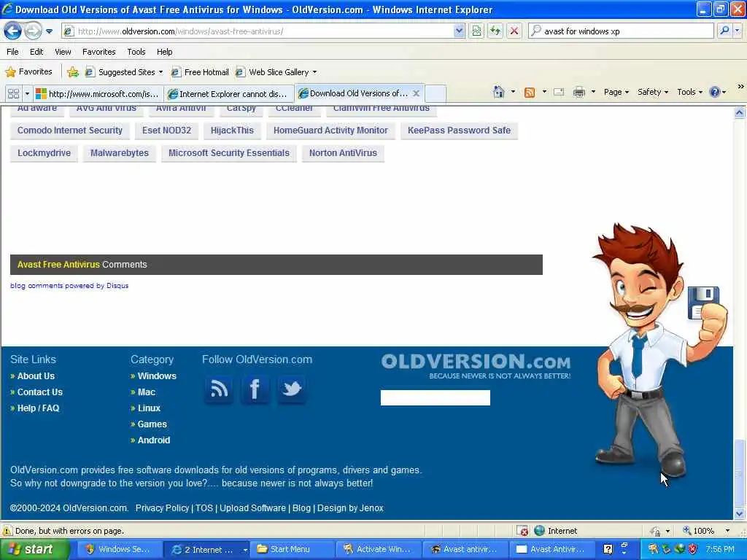Click the Norton AntiVirus tag
The width and height of the screenshot is (747, 560).
click(x=343, y=153)
